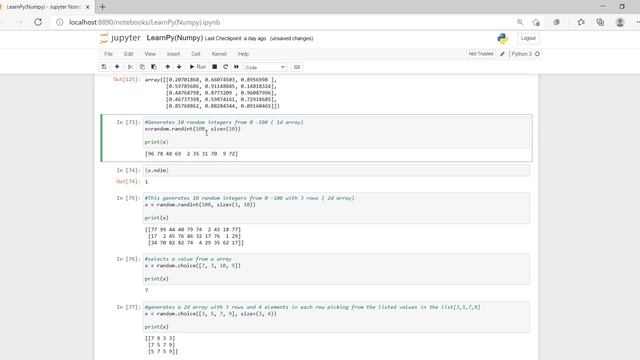Click into cell In [75] code

[336, 208]
